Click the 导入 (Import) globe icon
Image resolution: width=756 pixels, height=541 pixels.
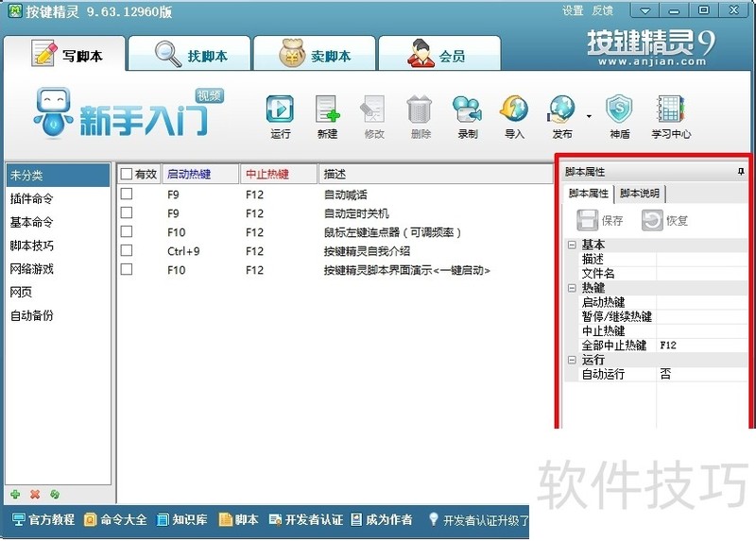point(514,116)
